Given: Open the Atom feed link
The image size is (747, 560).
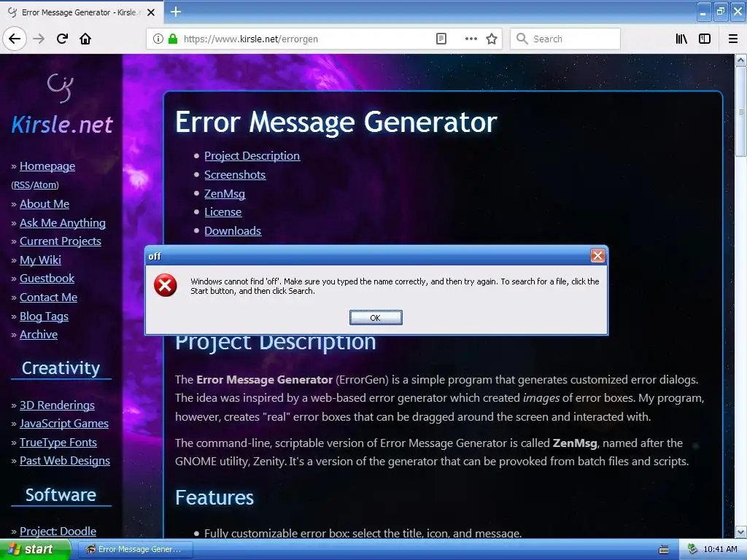Looking at the screenshot, I should (45, 184).
